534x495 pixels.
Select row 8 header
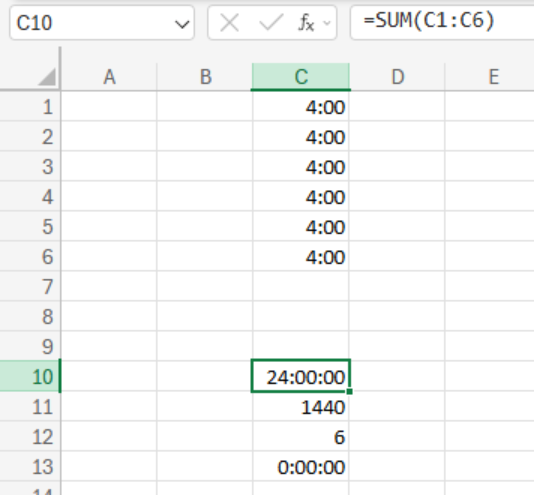click(x=30, y=316)
